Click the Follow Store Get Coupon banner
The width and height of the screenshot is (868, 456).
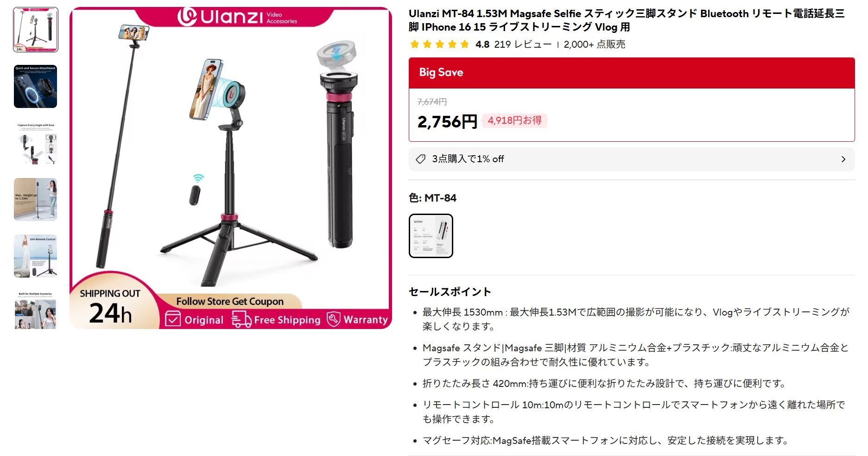(x=230, y=301)
